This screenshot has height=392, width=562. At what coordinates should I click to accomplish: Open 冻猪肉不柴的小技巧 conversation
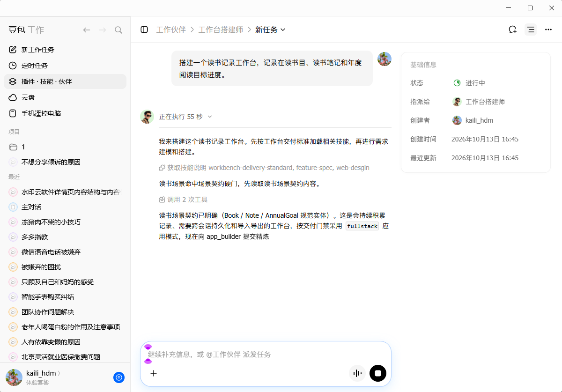click(65, 222)
